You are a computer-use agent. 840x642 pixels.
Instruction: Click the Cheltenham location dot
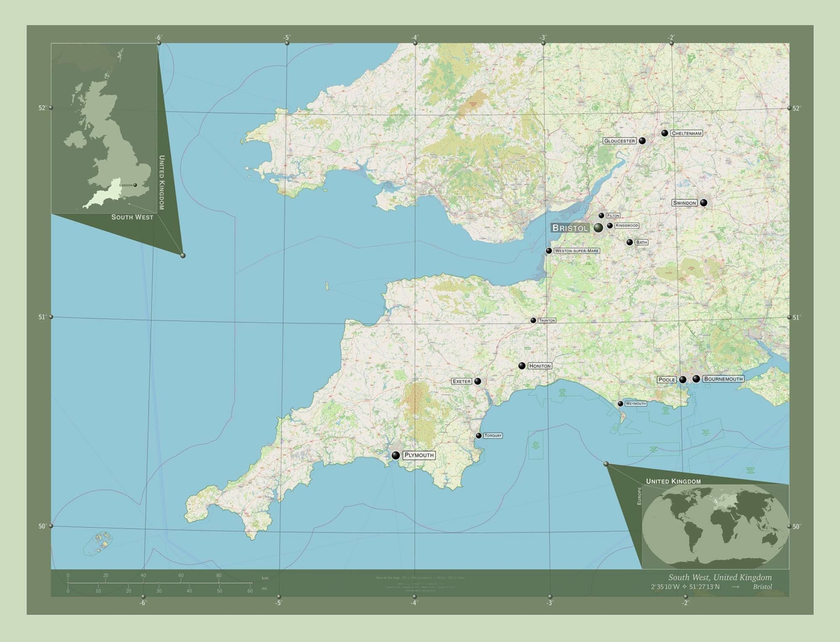coord(664,133)
